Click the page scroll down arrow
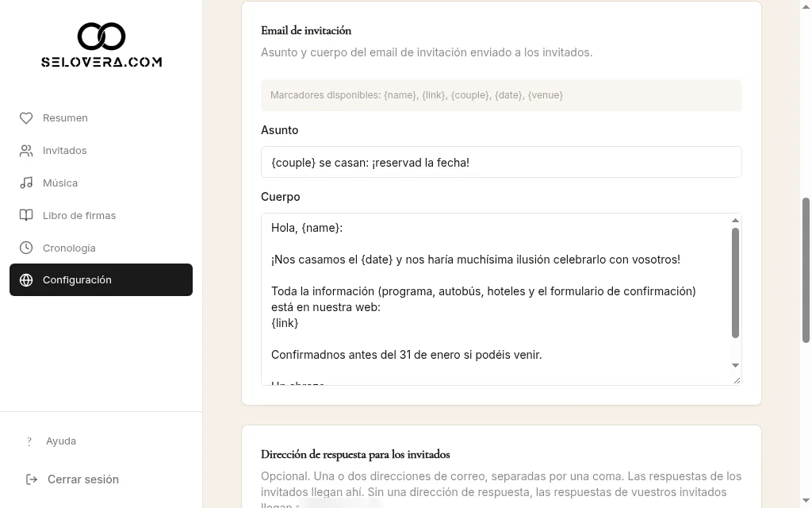Image resolution: width=812 pixels, height=508 pixels. pyautogui.click(x=806, y=502)
